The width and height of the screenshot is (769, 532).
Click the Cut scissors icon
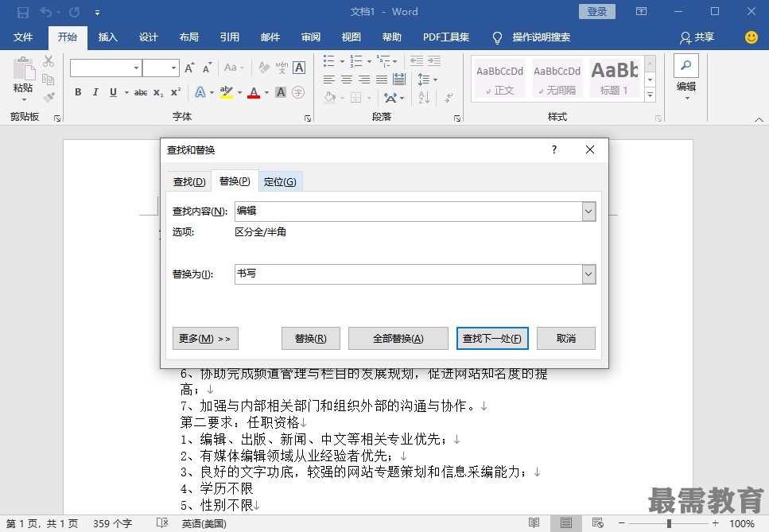[x=48, y=61]
